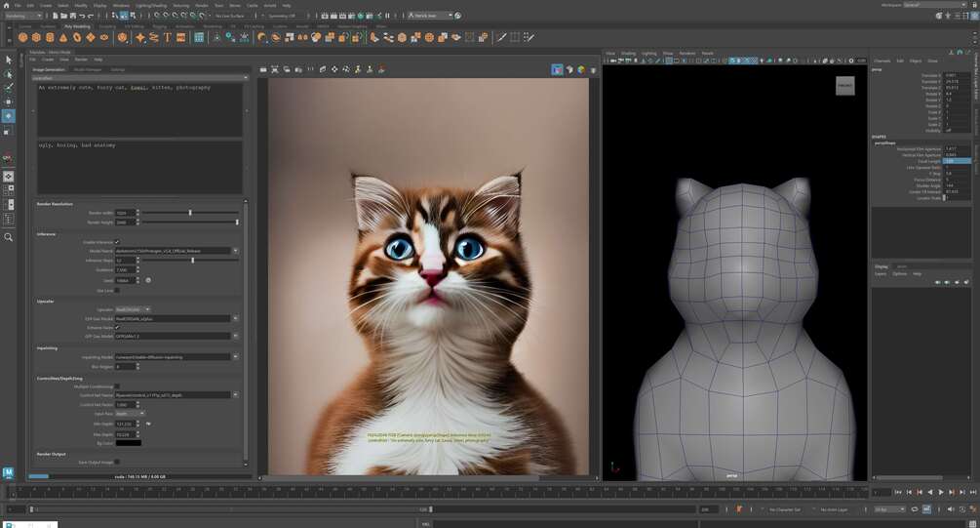Toggle the Enhance Faces checkbox
This screenshot has height=528, width=980.
point(117,327)
